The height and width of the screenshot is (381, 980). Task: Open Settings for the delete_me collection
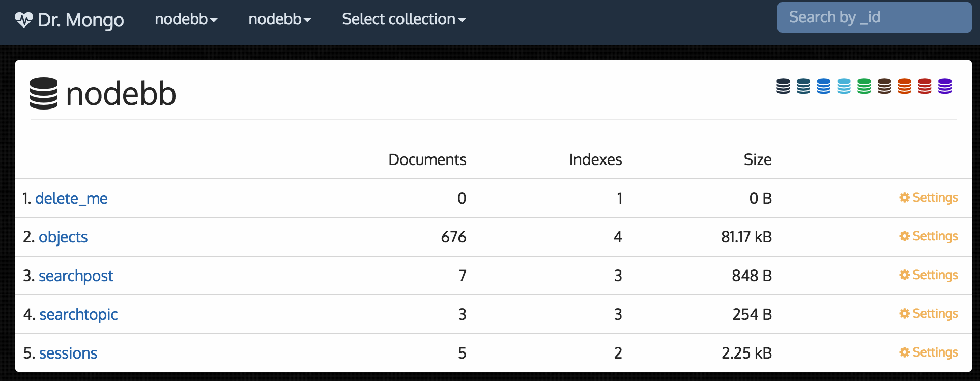pos(928,198)
